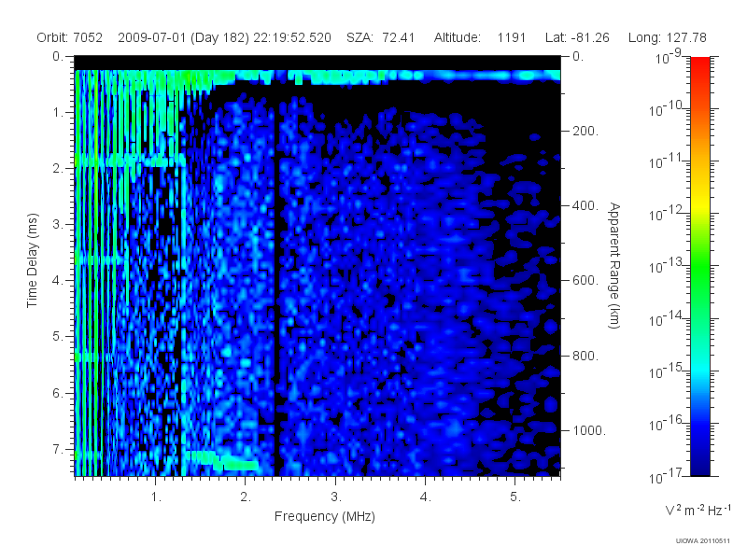This screenshot has height=560, width=747.
Task: Click the 'UIOWA 20110511' credit text
Action: pos(703,540)
